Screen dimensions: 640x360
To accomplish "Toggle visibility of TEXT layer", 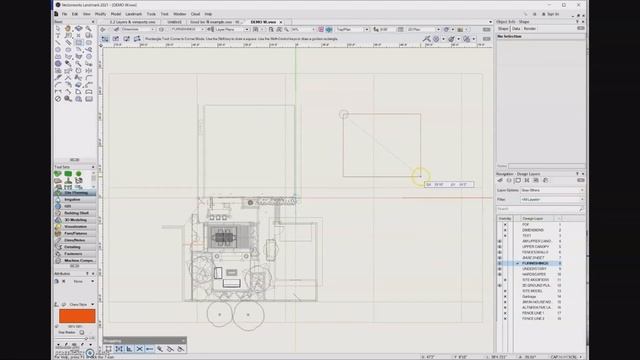I will pos(505,236).
